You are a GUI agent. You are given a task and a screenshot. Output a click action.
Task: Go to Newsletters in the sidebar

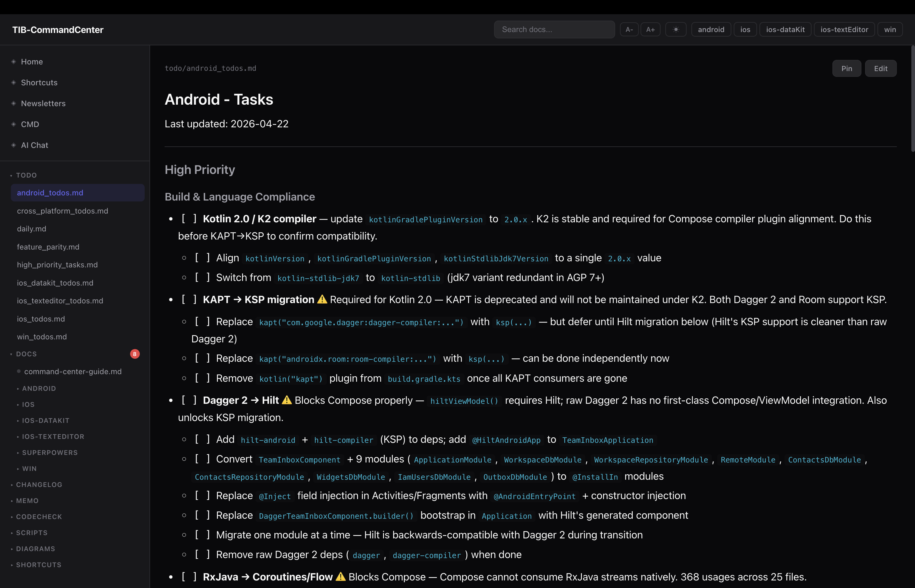tap(43, 103)
